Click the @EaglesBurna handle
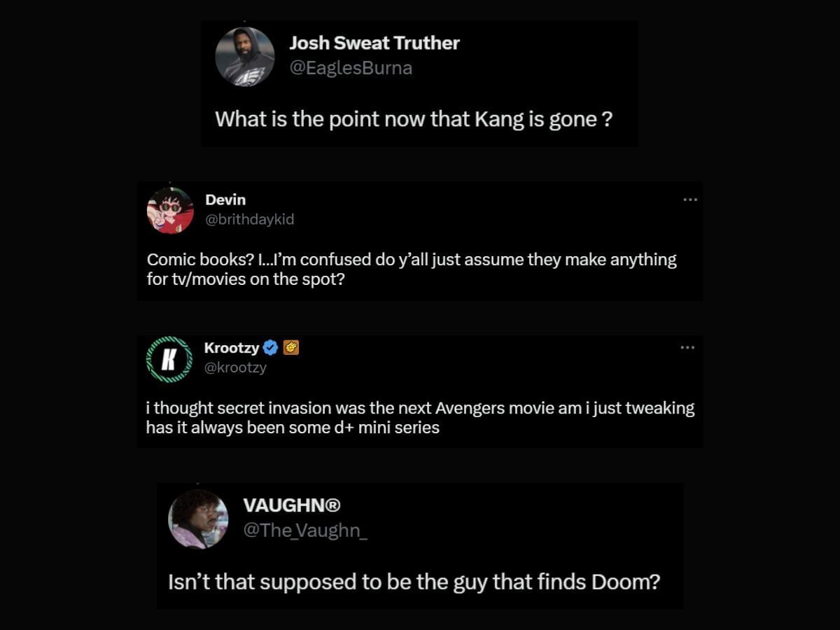Image resolution: width=840 pixels, height=630 pixels. [x=350, y=68]
